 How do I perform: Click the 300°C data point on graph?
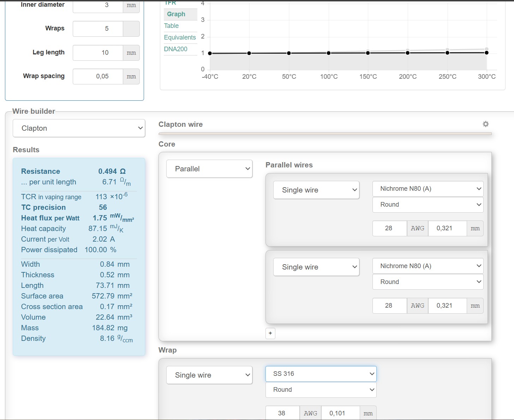(x=486, y=53)
